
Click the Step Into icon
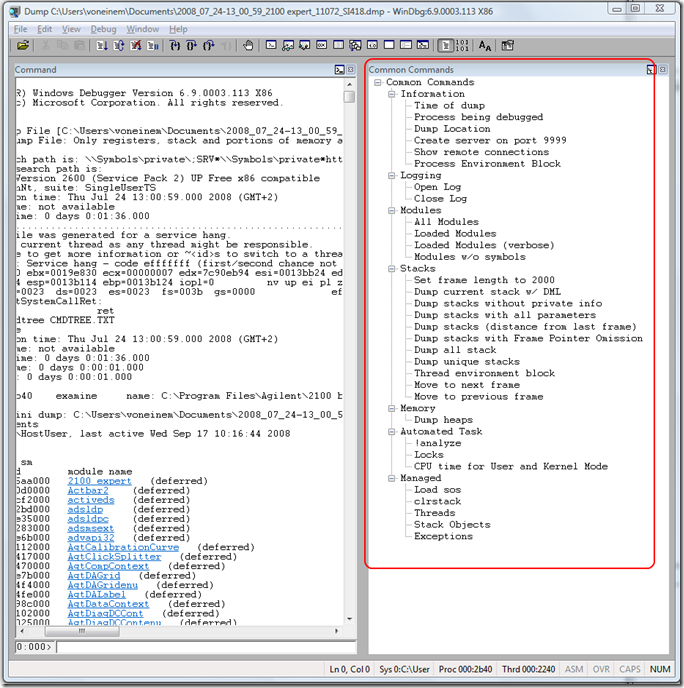175,45
